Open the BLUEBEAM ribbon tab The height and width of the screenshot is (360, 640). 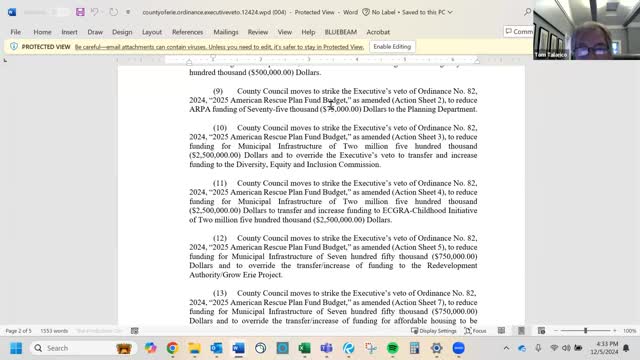pos(340,32)
